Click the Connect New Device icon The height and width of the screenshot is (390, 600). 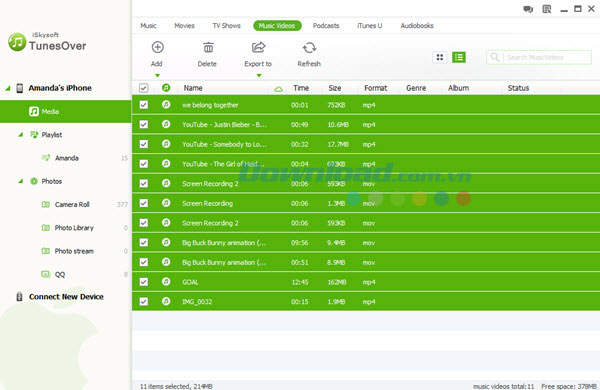click(19, 297)
